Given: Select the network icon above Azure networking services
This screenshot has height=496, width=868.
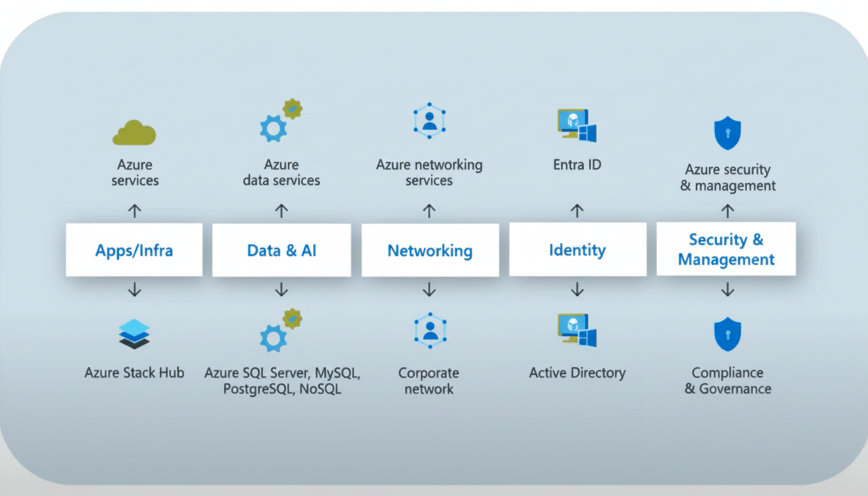Looking at the screenshot, I should tap(429, 121).
